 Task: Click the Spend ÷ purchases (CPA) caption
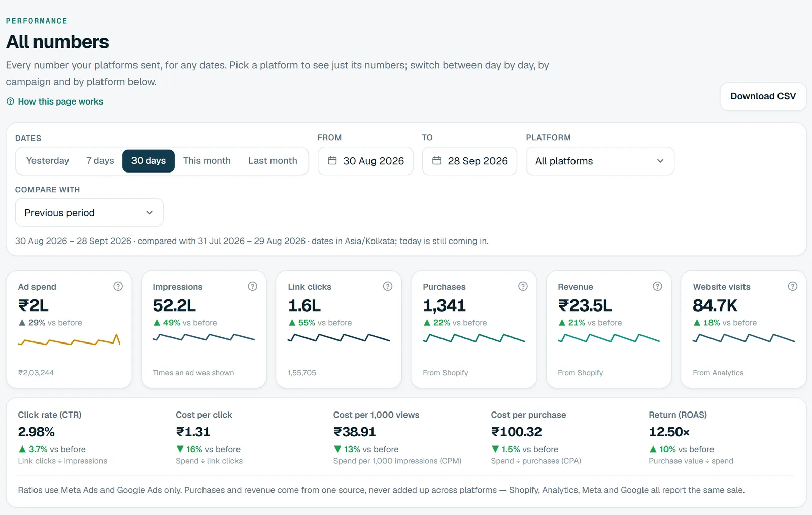[536, 461]
